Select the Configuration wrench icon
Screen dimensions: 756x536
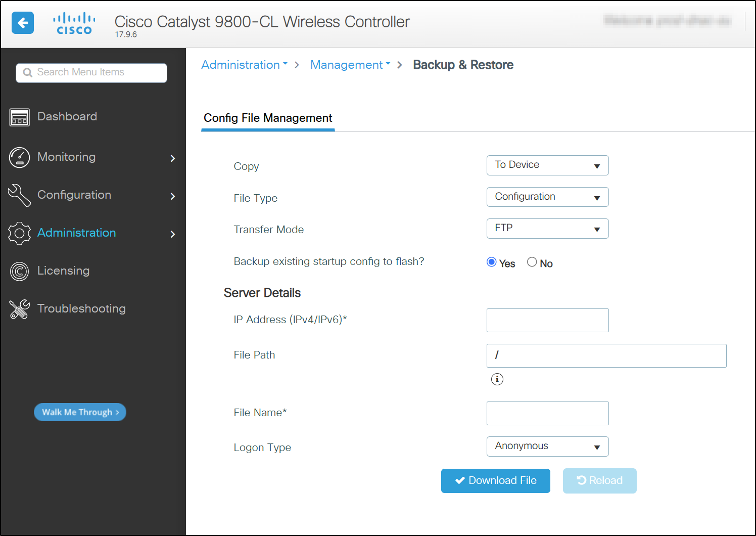(19, 195)
